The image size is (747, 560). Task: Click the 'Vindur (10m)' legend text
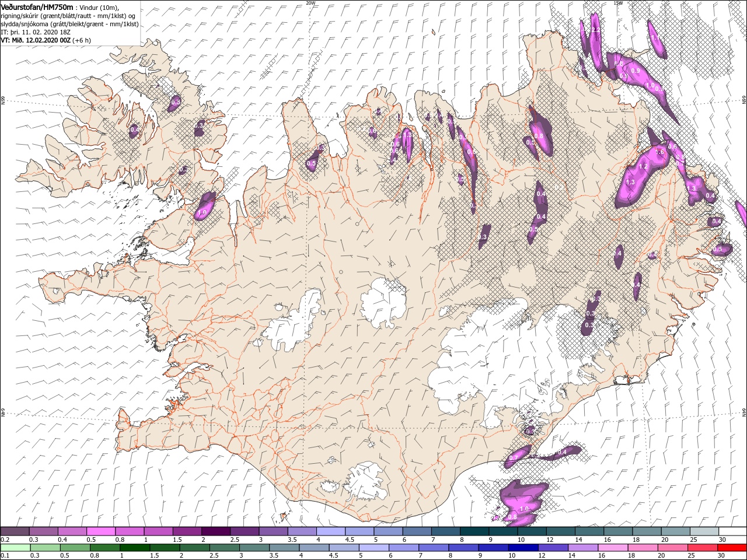pyautogui.click(x=98, y=7)
